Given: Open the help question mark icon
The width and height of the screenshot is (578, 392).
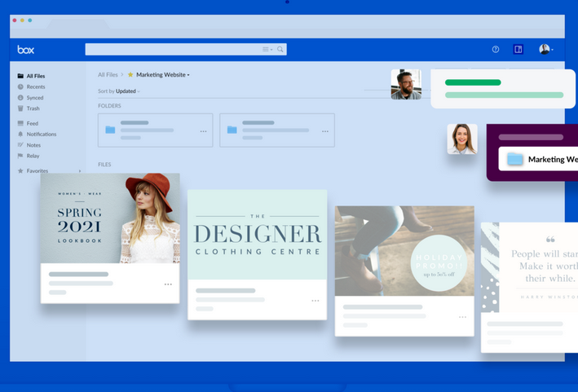Looking at the screenshot, I should 495,50.
